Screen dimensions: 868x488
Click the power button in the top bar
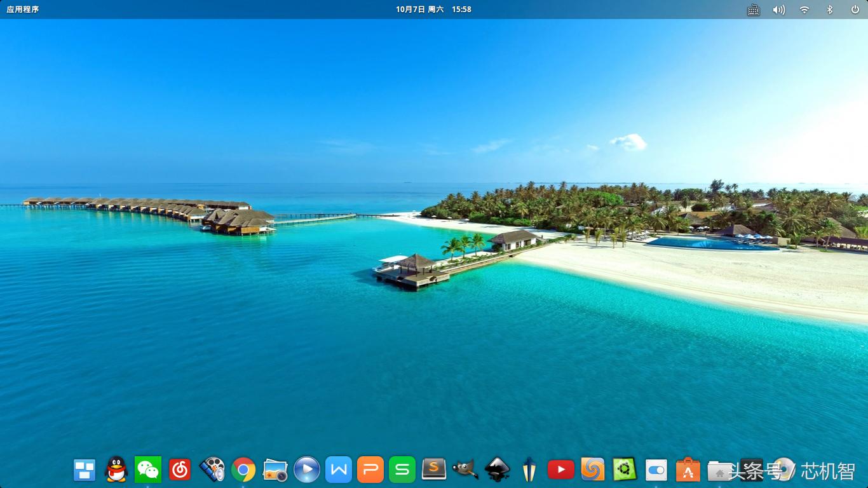[855, 10]
